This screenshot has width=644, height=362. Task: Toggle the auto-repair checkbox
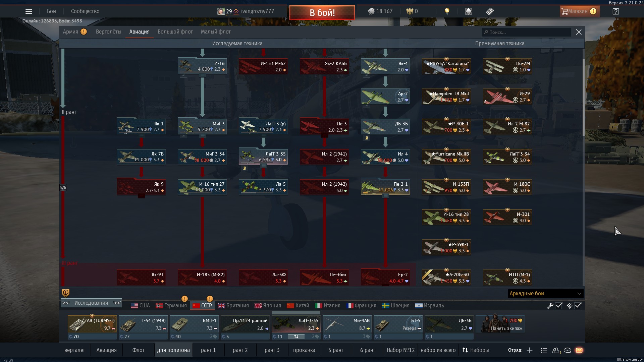point(559,306)
